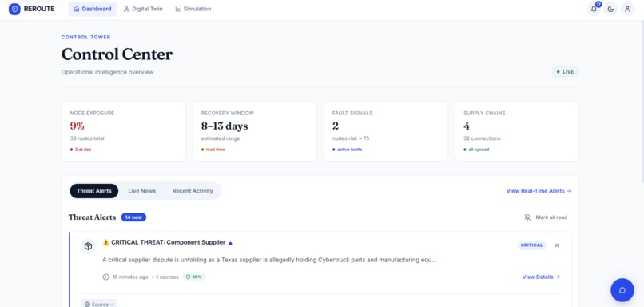Open the Recovery Window card
Viewport: 644px width, 307px height.
click(x=255, y=131)
